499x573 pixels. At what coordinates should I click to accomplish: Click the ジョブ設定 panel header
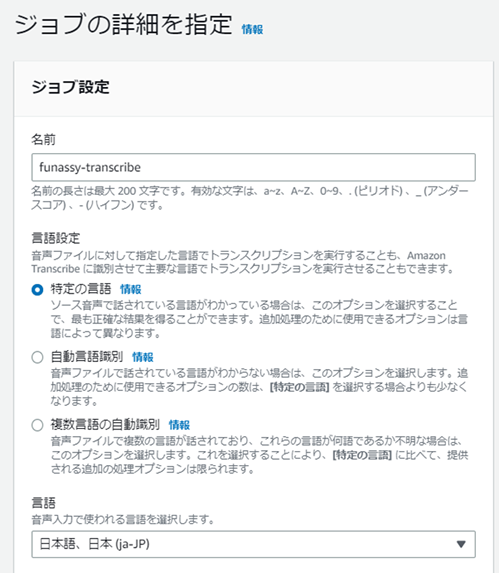click(x=254, y=88)
